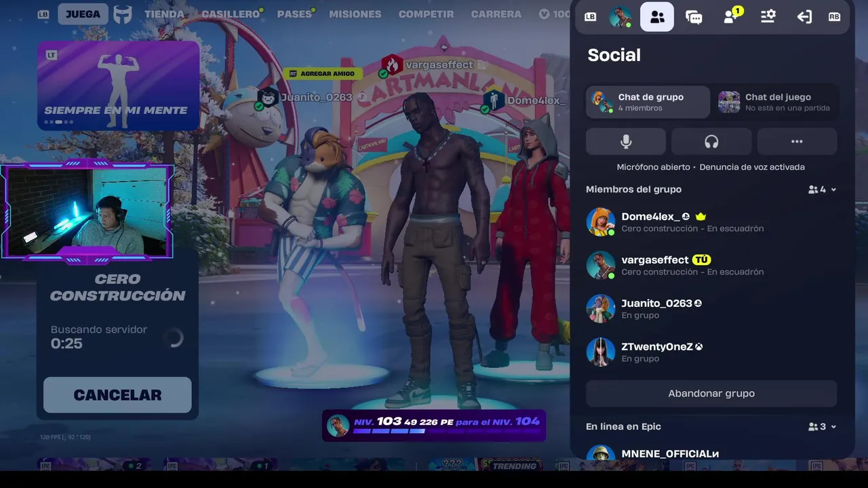Image resolution: width=868 pixels, height=488 pixels.
Task: Select Juanito_0263 name in member list
Action: click(656, 304)
